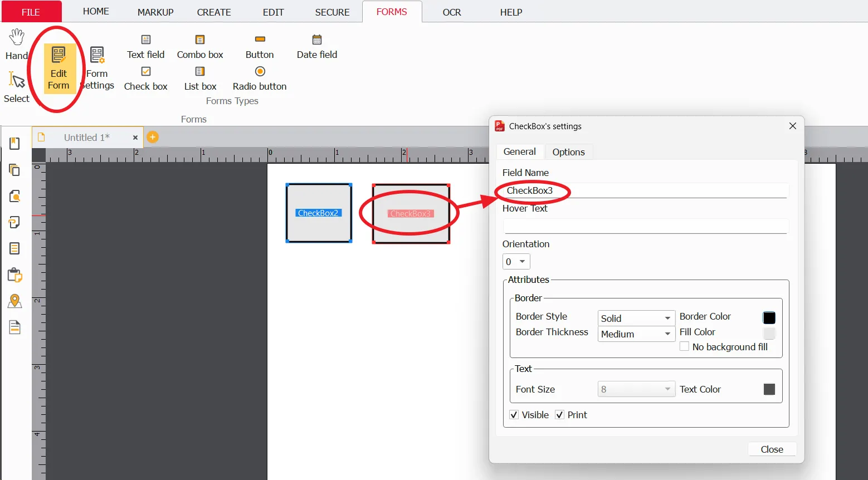Image resolution: width=868 pixels, height=480 pixels.
Task: Add a Date field
Action: click(317, 47)
